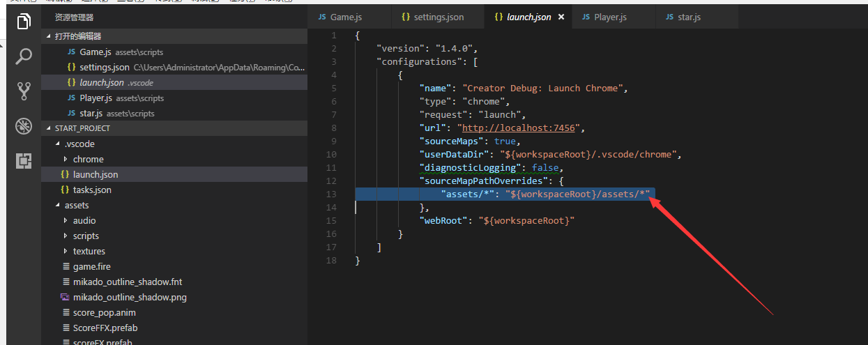Image resolution: width=868 pixels, height=345 pixels.
Task: Switch to the star.js editor tab
Action: [690, 17]
